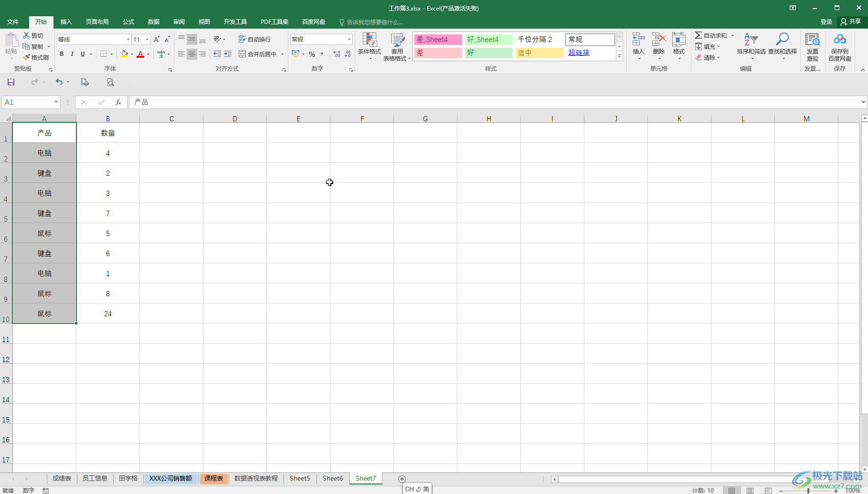Decrease font size with the smaller A

pyautogui.click(x=167, y=39)
